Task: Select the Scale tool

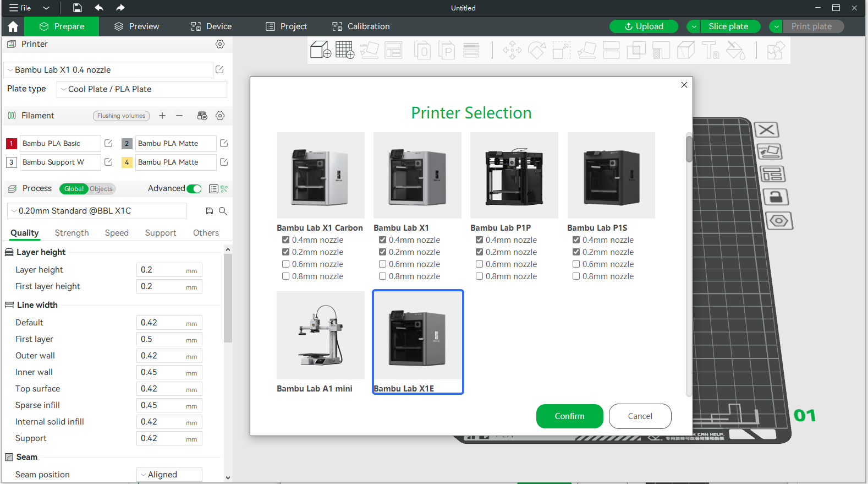Action: point(562,50)
